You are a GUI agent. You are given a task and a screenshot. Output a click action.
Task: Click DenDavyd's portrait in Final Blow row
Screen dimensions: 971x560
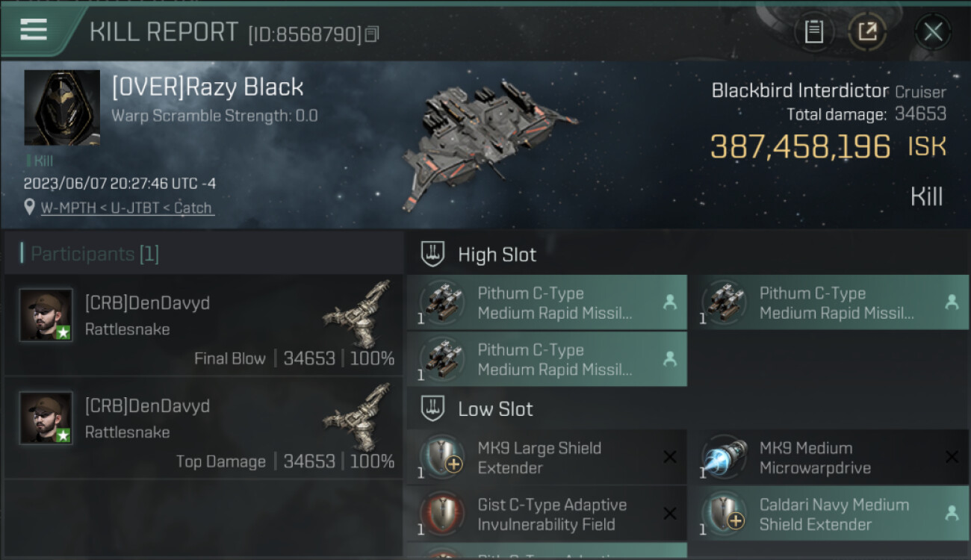[x=46, y=315]
